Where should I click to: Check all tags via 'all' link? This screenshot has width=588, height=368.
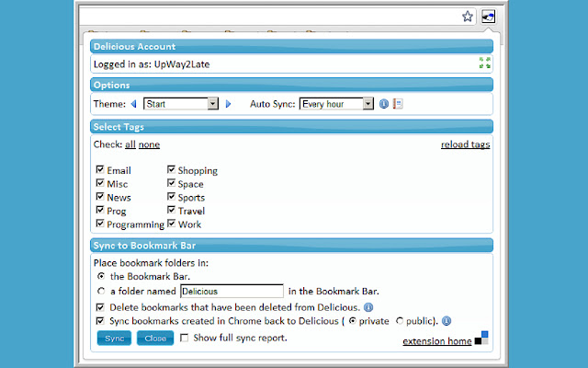pos(130,144)
